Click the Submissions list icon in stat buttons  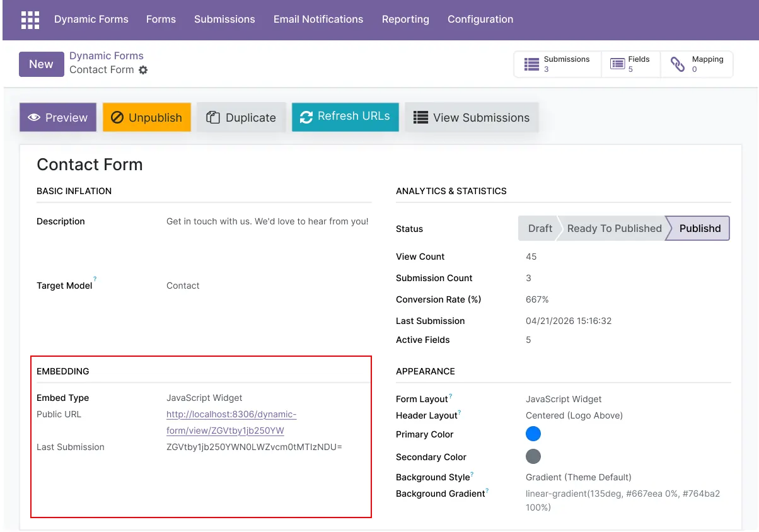coord(532,64)
